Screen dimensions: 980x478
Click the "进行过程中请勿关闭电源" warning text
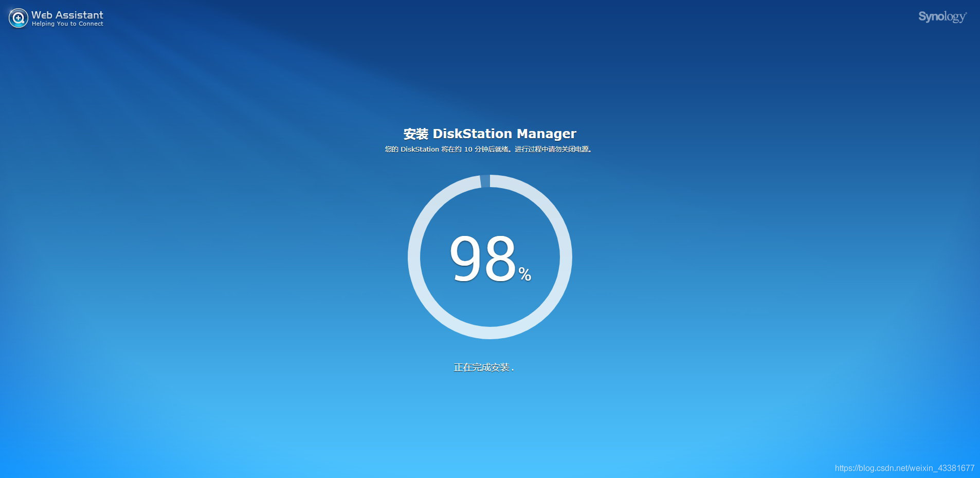552,150
